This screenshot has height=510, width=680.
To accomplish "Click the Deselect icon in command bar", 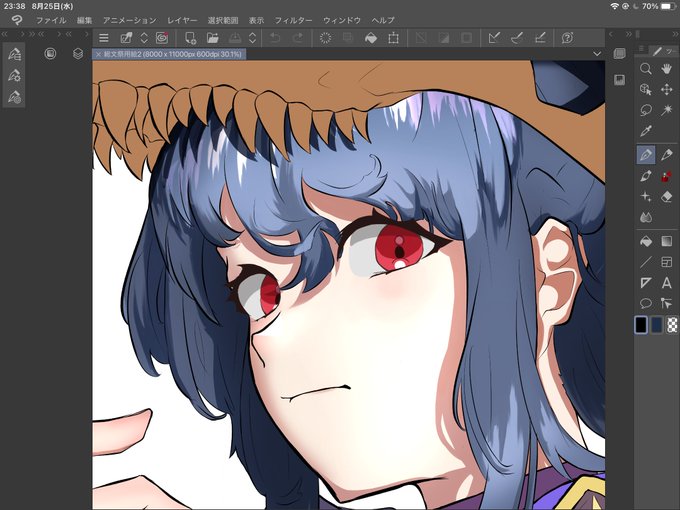I will click(x=421, y=38).
